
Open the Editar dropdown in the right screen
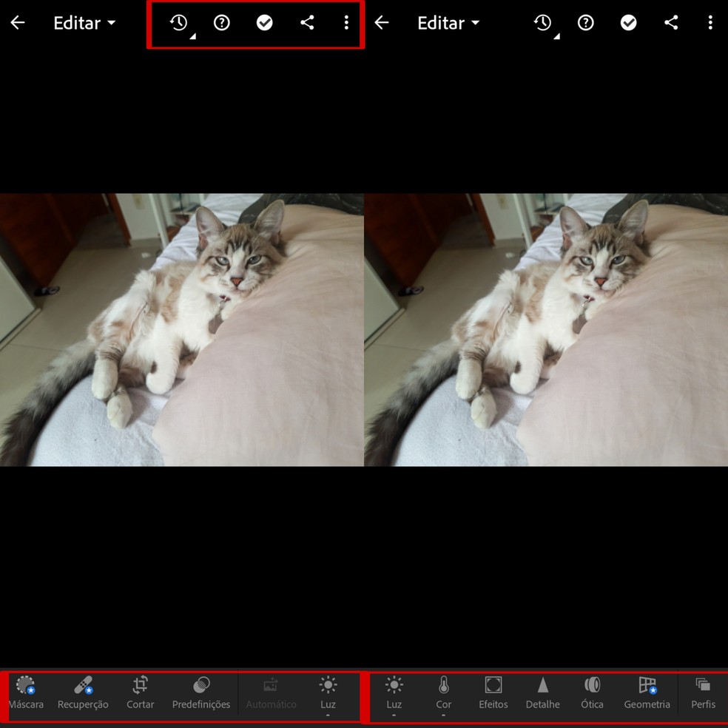pos(448,23)
